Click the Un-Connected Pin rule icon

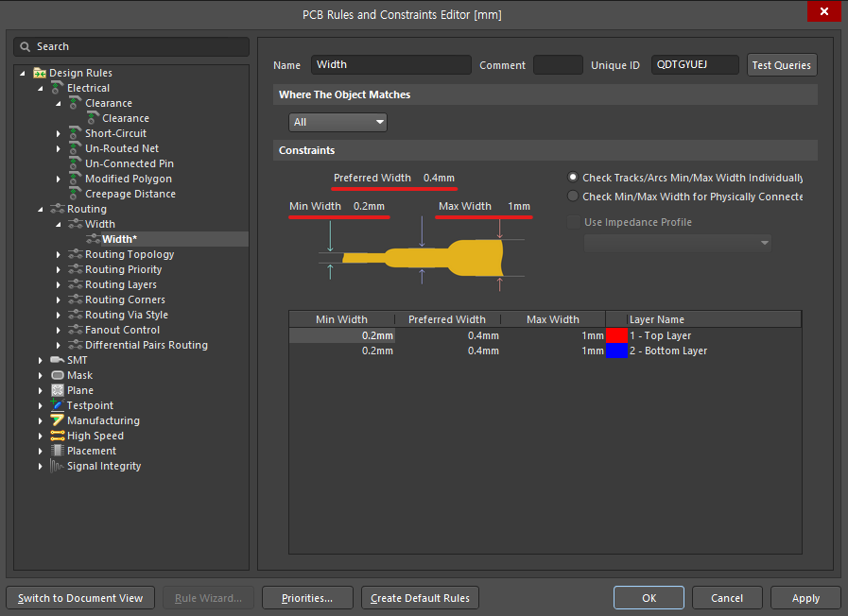[76, 163]
